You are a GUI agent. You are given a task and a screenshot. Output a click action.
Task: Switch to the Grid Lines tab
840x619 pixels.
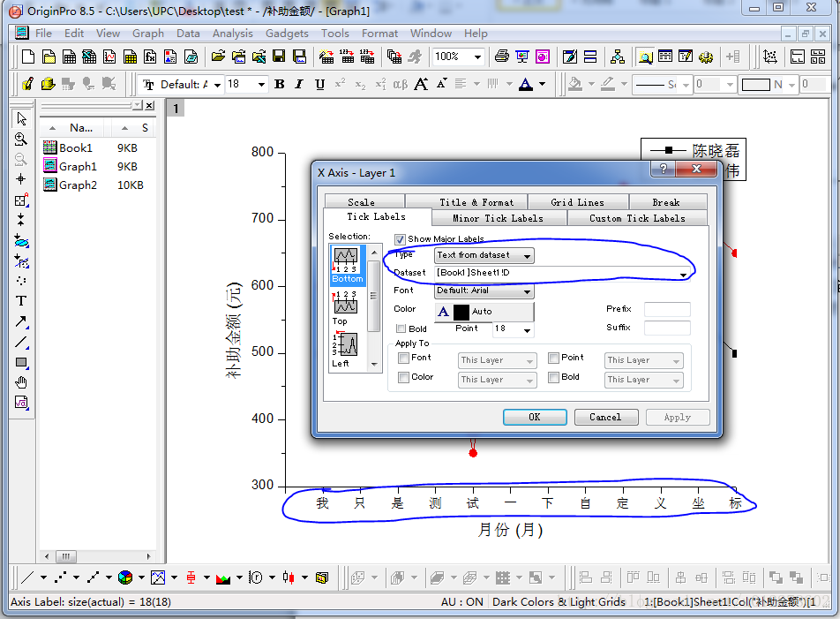[577, 202]
